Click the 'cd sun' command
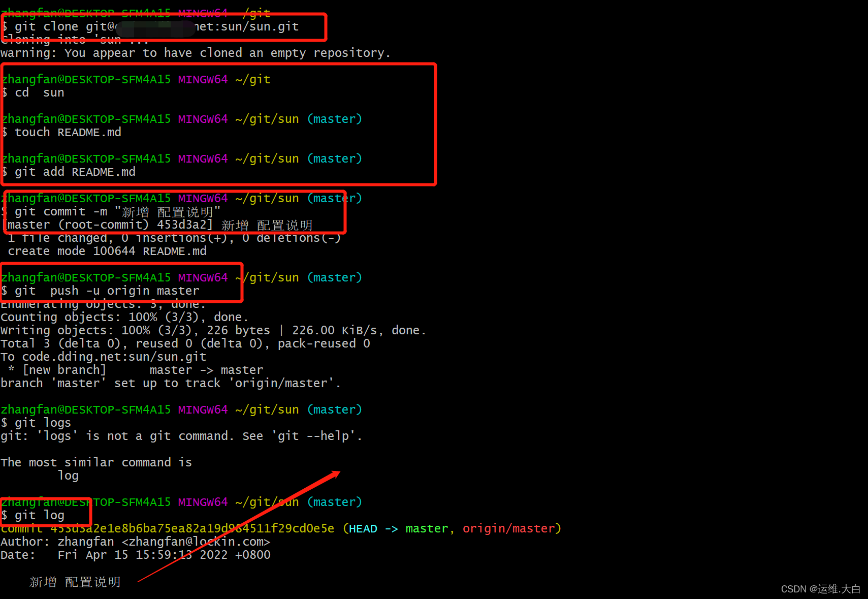This screenshot has height=599, width=868. [x=33, y=92]
